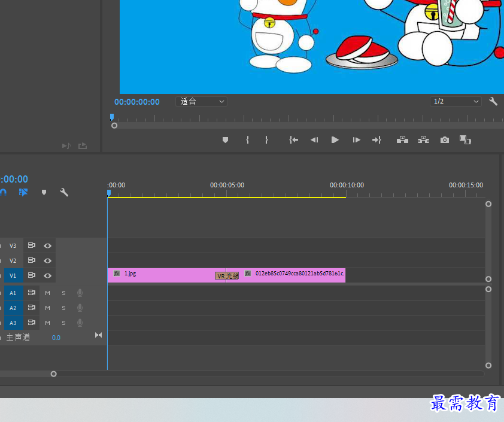504x422 pixels.
Task: Toggle A1 track targeting
Action: (x=13, y=293)
